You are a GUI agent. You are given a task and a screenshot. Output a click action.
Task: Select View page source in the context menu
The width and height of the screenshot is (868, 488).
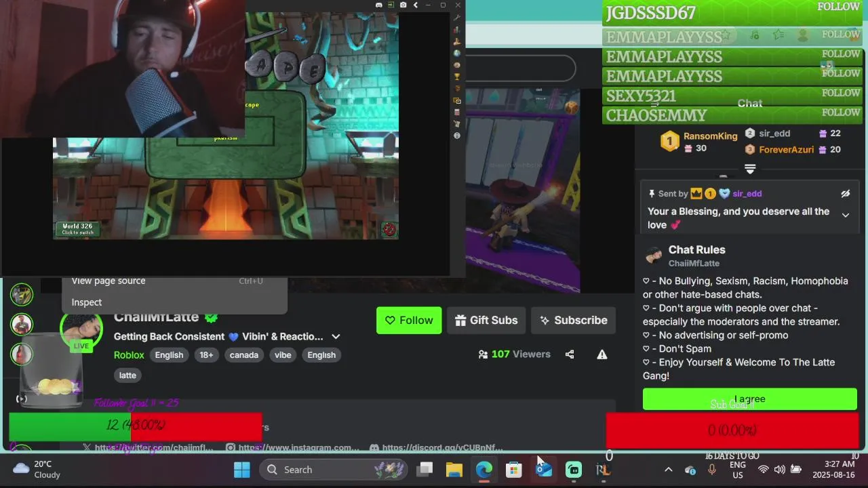click(108, 281)
